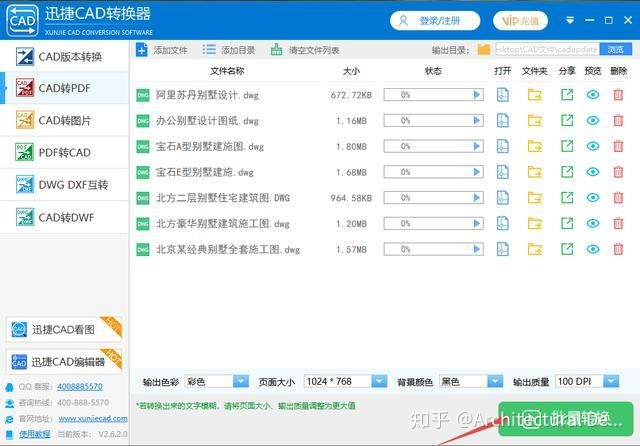
Task: Open QQ客服 link 4008885570
Action: pyautogui.click(x=80, y=386)
